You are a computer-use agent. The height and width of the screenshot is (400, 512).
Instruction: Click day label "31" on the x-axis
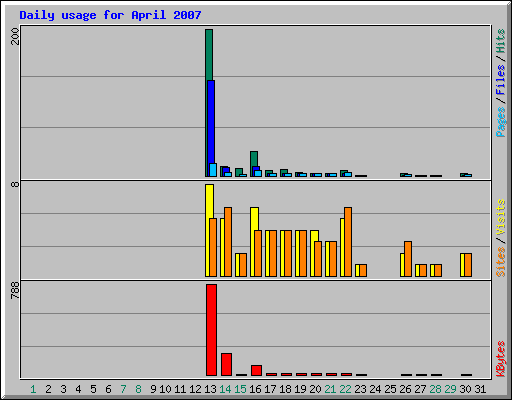tap(480, 389)
